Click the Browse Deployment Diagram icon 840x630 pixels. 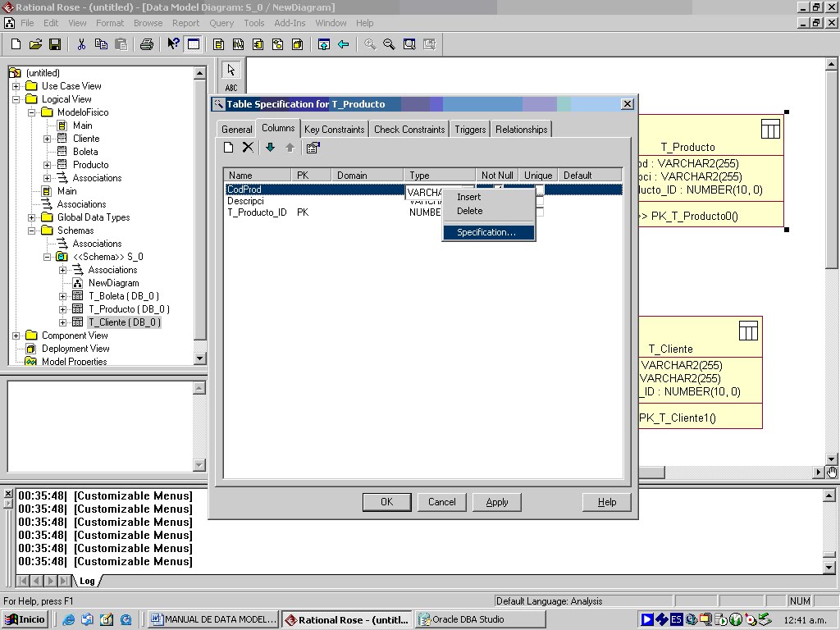click(298, 44)
